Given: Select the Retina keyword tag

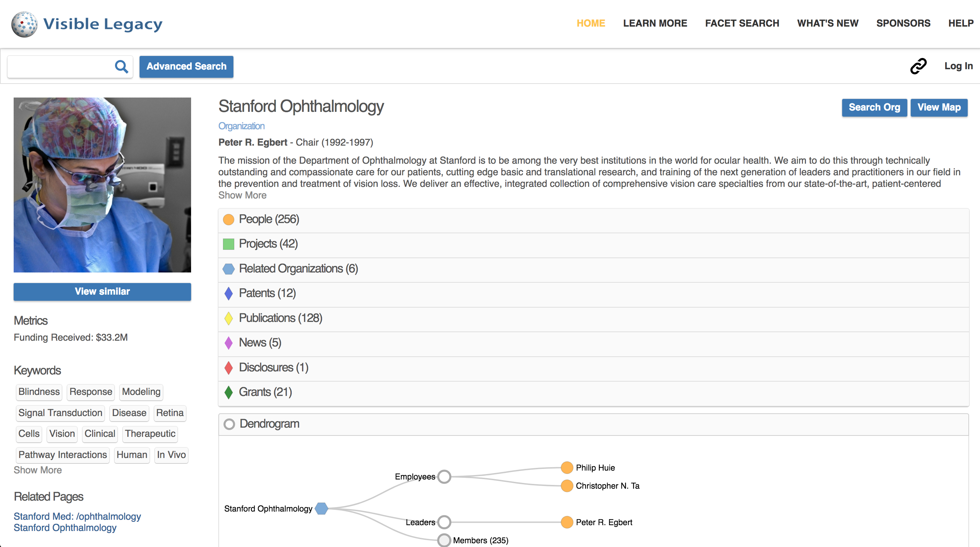Looking at the screenshot, I should [x=170, y=413].
